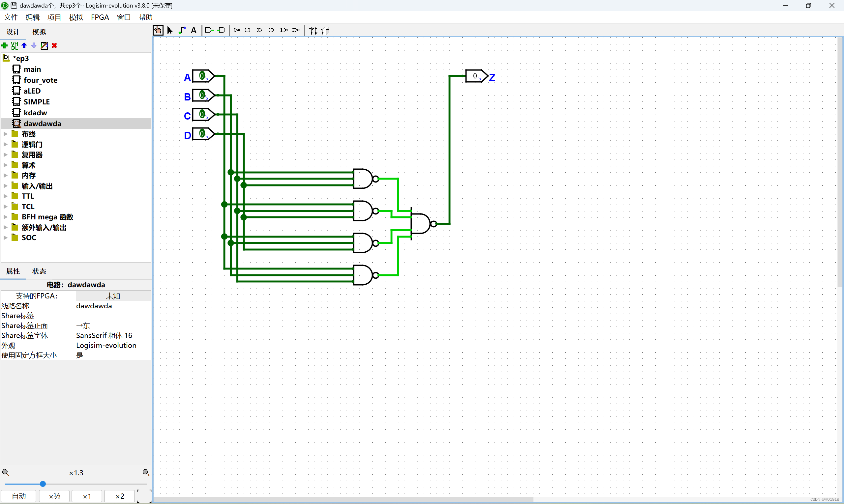Pick the AND gate toolbar icon

tap(248, 30)
